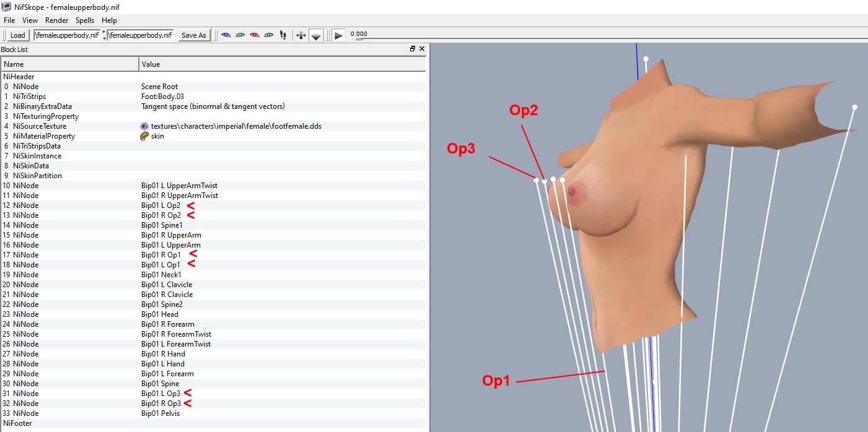Select the Bip01 R Op3 node
The height and width of the screenshot is (432, 868).
[213, 404]
